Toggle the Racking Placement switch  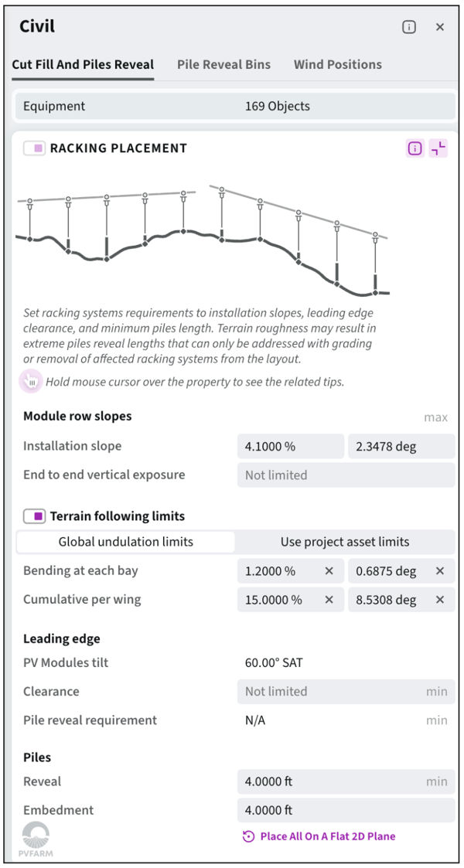[34, 148]
